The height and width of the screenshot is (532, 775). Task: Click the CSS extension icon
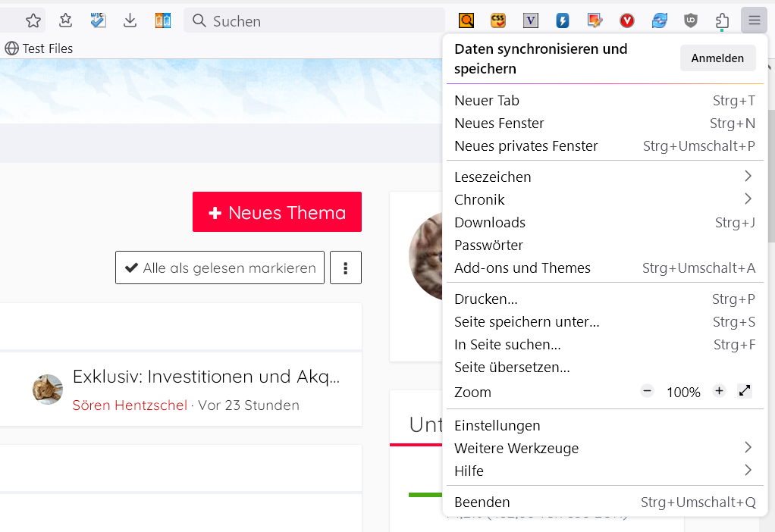pos(498,21)
